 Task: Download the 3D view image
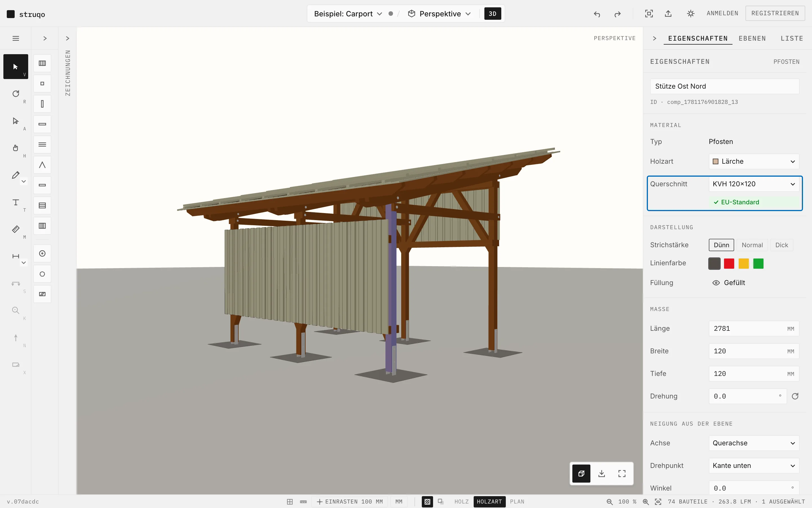point(602,473)
